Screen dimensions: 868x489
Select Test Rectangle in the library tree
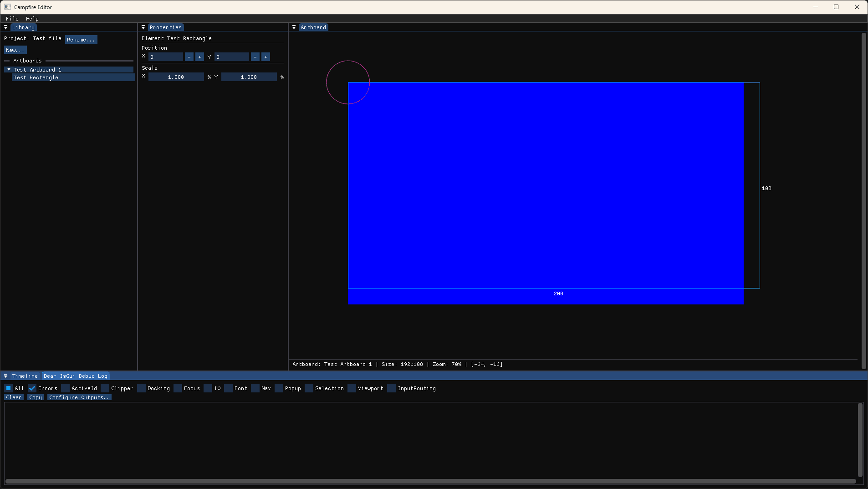tap(36, 77)
